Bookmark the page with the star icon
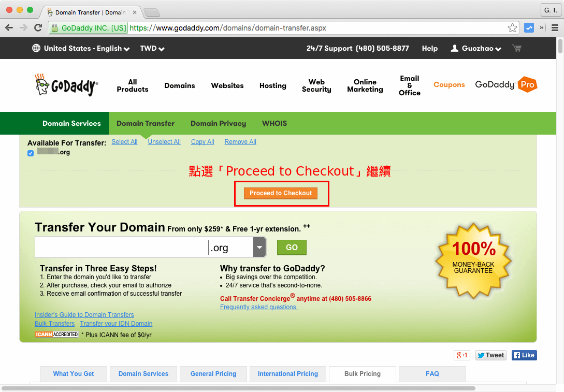 pyautogui.click(x=512, y=28)
